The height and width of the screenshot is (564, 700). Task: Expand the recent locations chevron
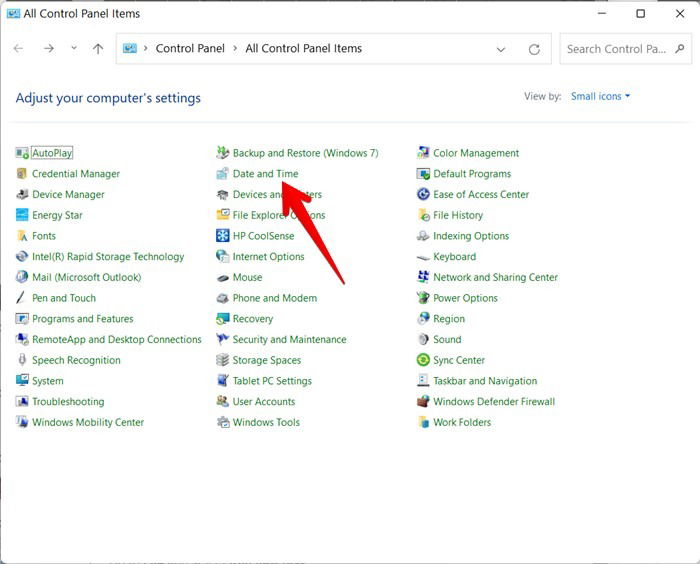(74, 48)
